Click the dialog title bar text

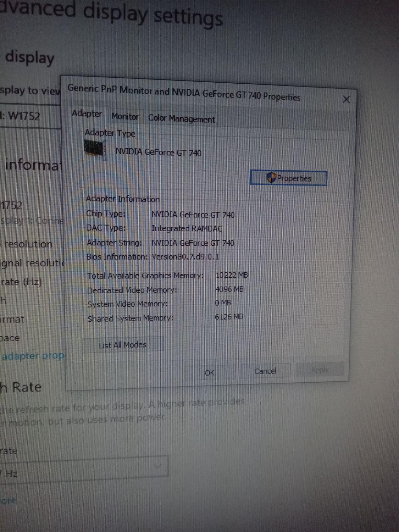[x=184, y=92]
